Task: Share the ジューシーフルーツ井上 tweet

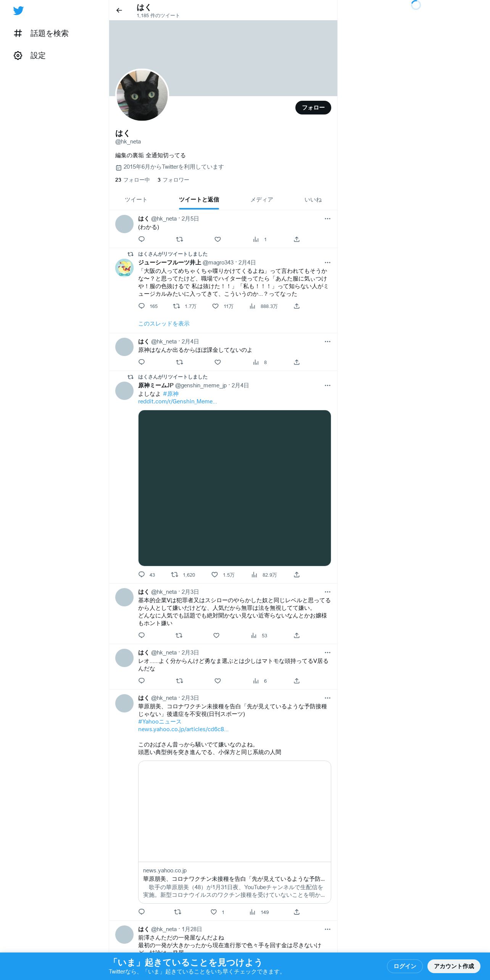Action: 297,306
